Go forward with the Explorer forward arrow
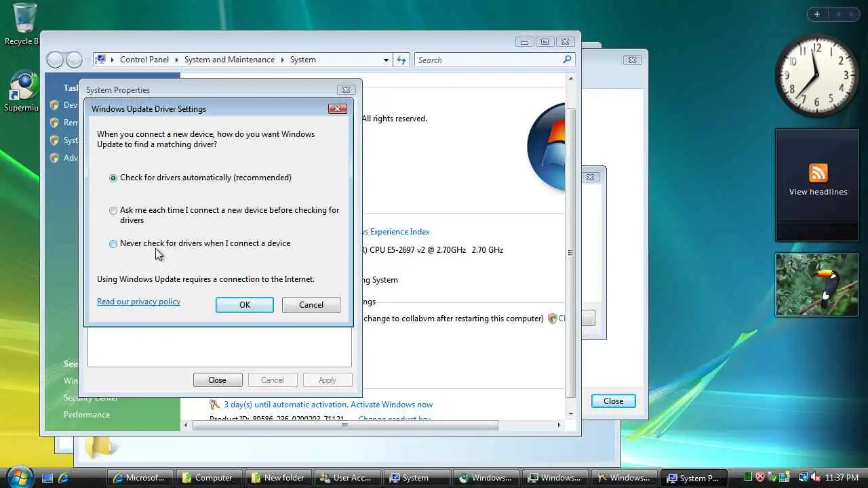Screen dimensions: 868x488 coord(74,60)
